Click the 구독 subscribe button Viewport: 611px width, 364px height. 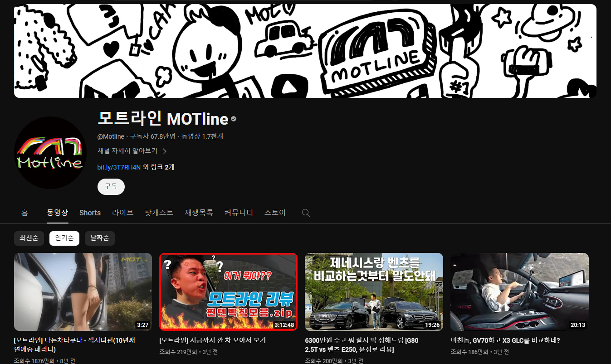tap(111, 186)
